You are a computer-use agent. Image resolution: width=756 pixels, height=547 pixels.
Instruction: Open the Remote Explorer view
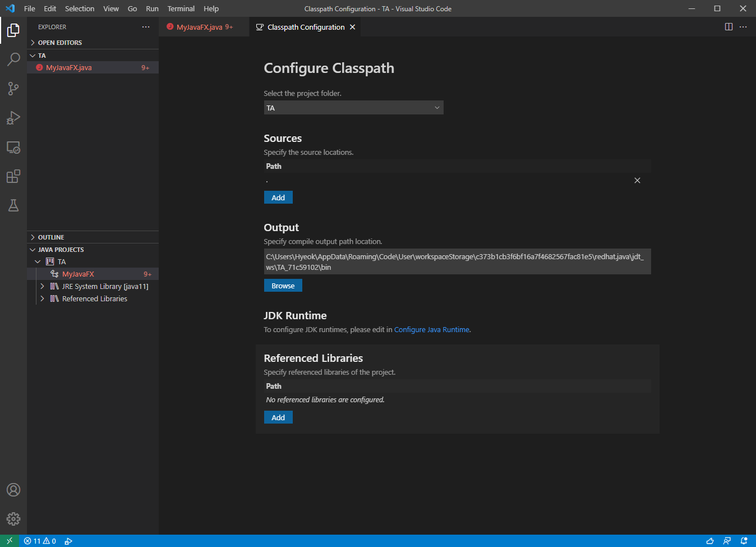[13, 147]
